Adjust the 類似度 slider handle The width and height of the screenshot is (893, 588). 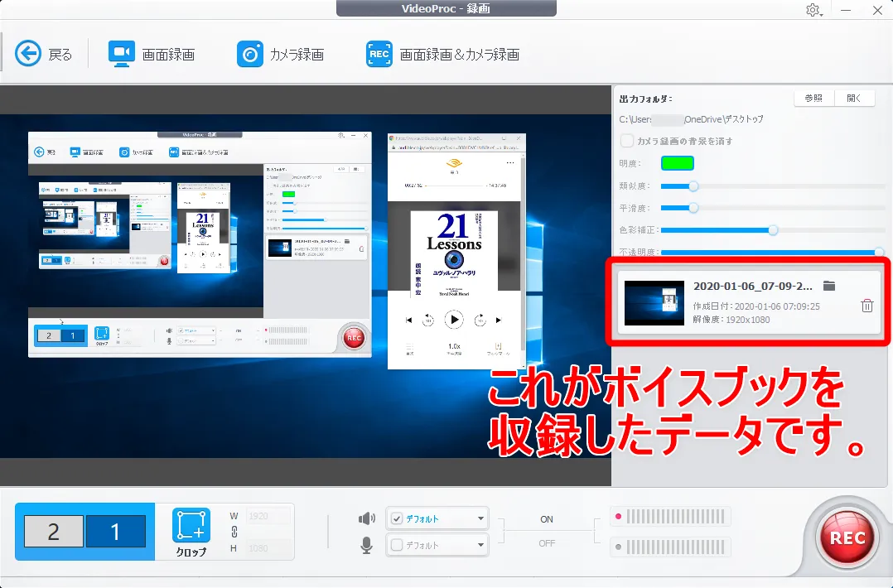pos(693,186)
